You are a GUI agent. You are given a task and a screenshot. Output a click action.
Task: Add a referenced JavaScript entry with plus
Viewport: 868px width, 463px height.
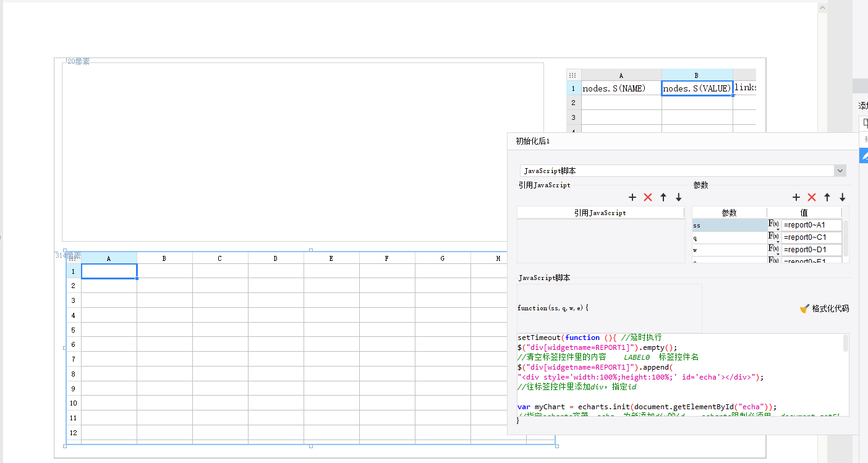pos(632,197)
